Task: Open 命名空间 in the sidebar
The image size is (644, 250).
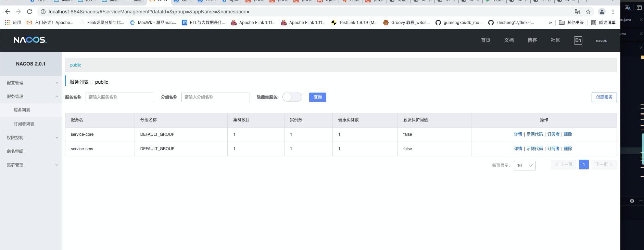Action: pos(31,151)
